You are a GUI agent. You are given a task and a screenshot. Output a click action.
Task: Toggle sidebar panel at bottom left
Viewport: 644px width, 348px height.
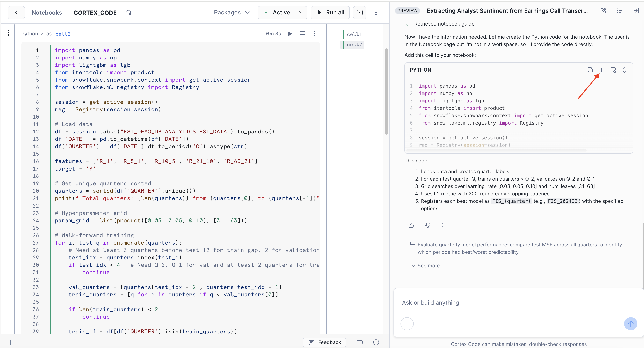tap(13, 342)
